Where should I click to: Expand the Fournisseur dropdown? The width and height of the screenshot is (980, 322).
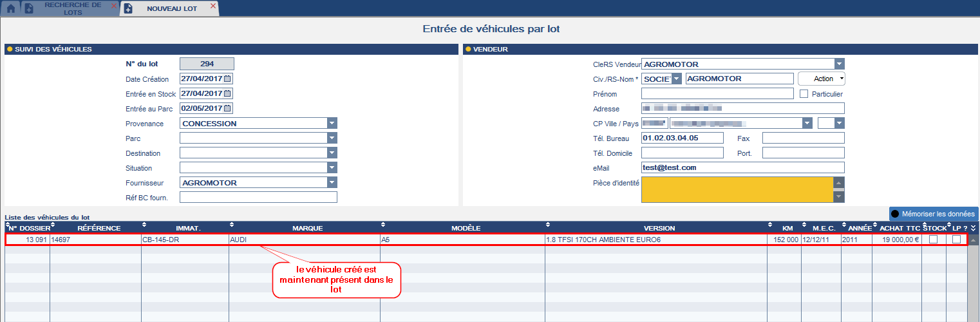pyautogui.click(x=332, y=182)
